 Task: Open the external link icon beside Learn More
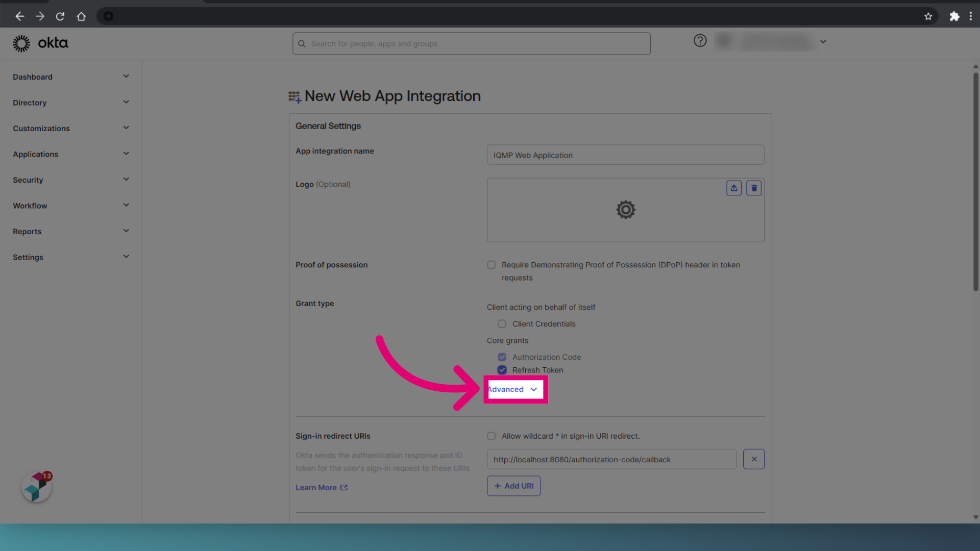coord(344,488)
